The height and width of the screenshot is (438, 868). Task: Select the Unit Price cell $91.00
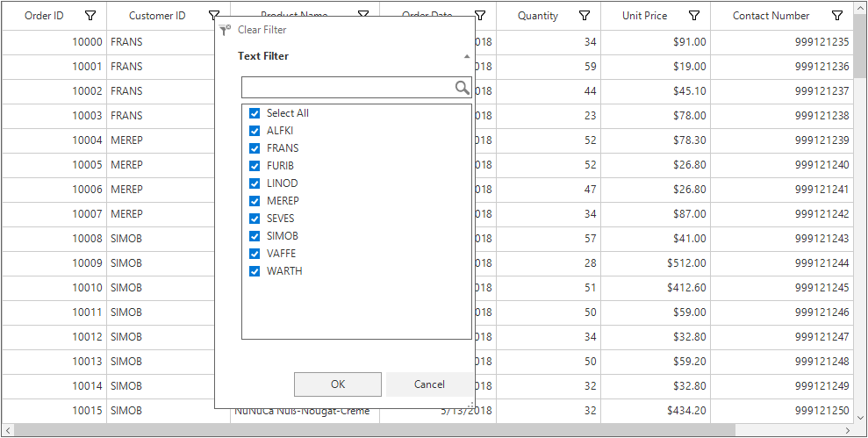656,42
